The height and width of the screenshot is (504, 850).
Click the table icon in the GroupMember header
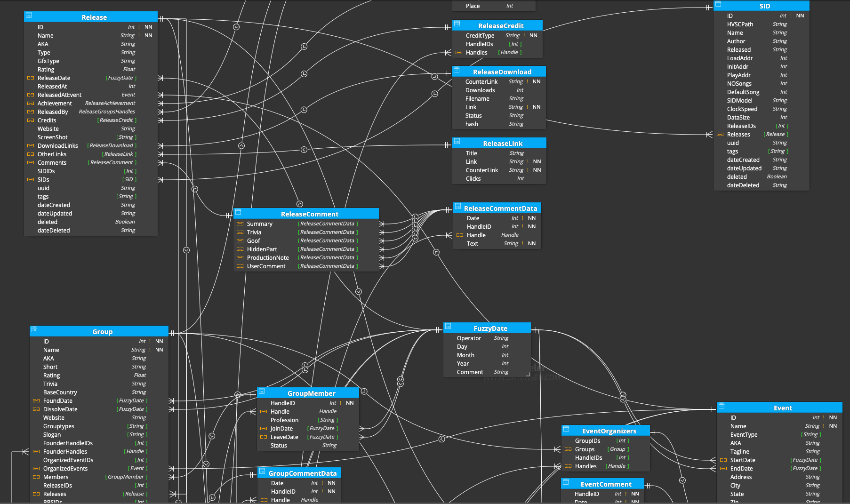pyautogui.click(x=262, y=392)
